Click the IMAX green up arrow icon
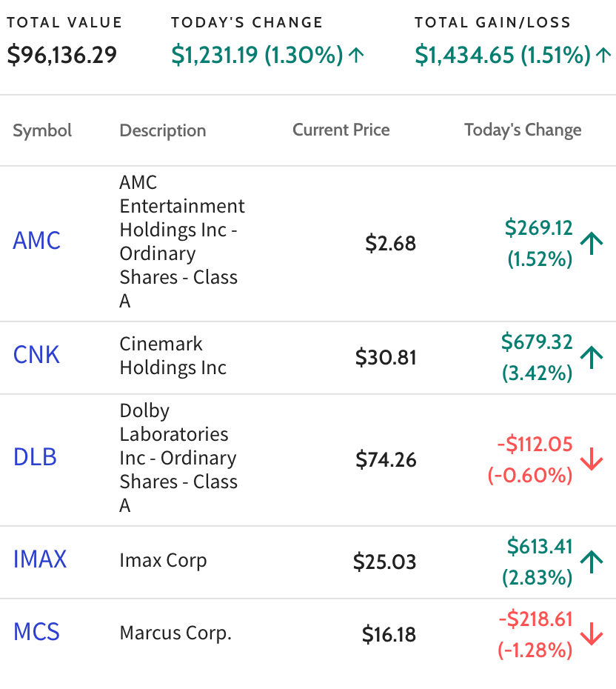Image resolution: width=616 pixels, height=689 pixels. 592,562
